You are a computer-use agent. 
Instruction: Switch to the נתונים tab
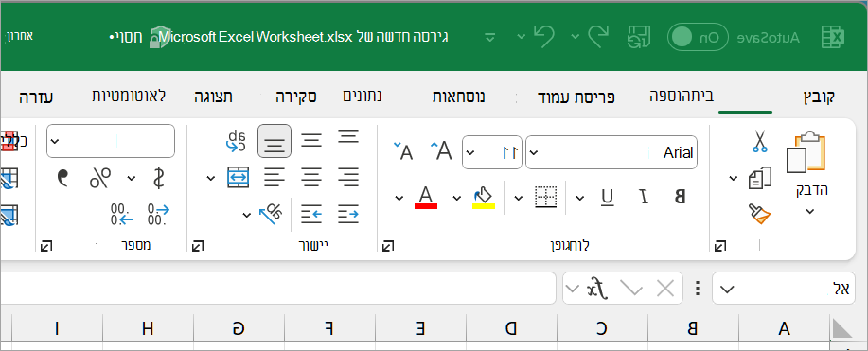coord(362,97)
